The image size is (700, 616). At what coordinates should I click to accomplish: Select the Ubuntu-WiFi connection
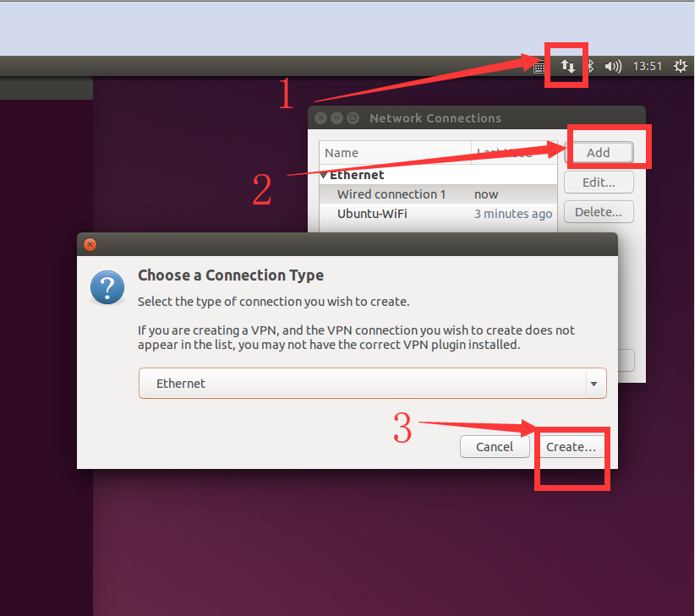pos(439,214)
